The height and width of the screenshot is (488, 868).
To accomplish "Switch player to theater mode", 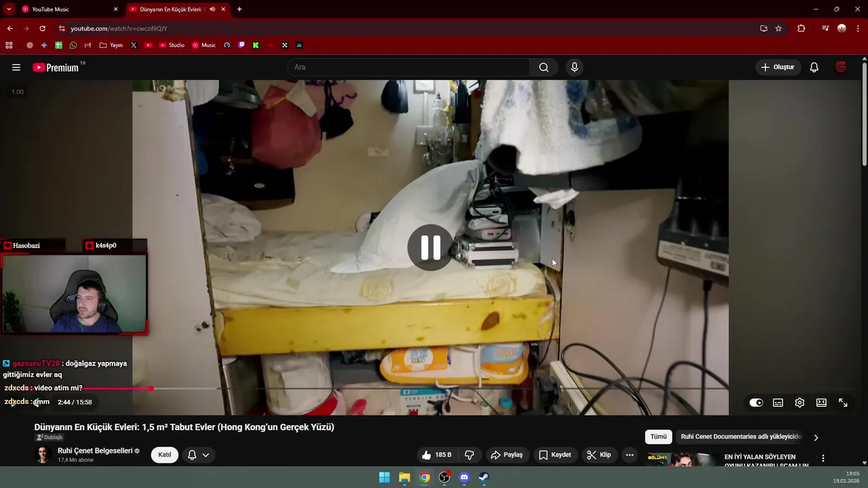I will click(821, 403).
